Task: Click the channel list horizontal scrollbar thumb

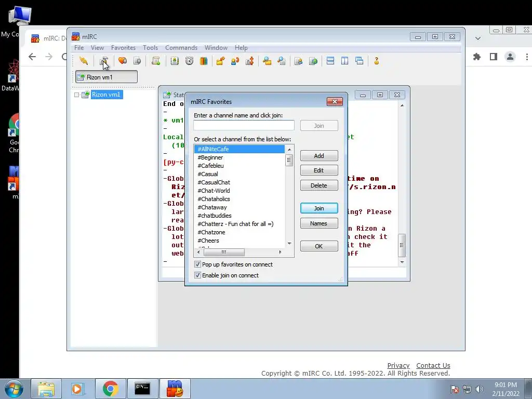Action: point(223,252)
